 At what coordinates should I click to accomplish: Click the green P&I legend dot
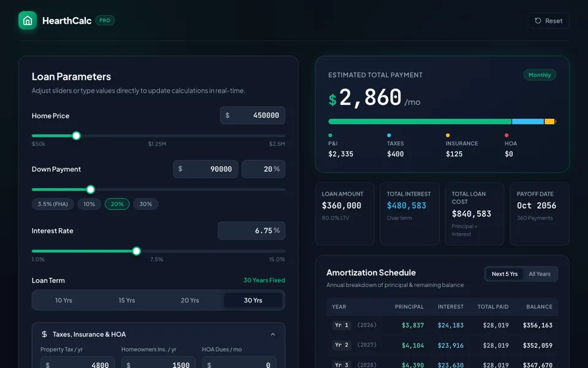[330, 135]
